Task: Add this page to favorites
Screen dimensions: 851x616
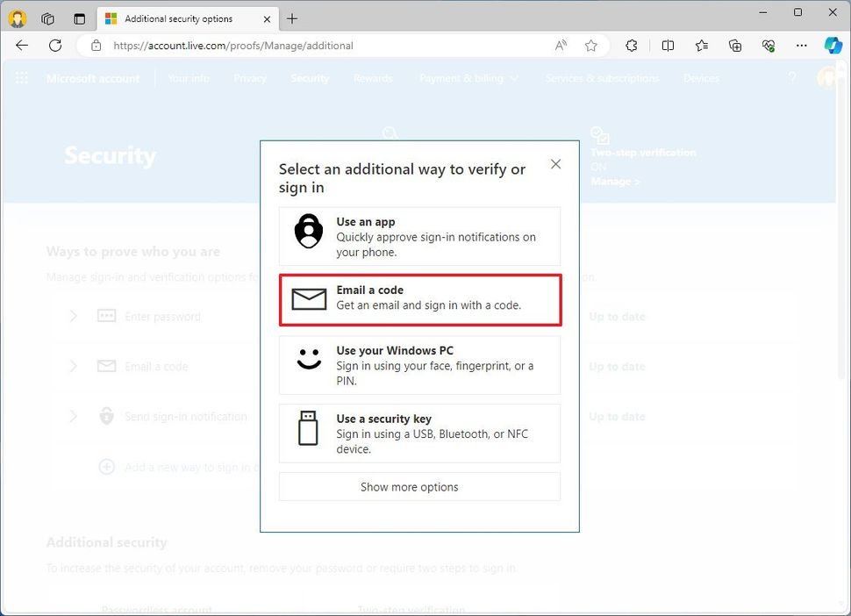Action: click(x=591, y=46)
